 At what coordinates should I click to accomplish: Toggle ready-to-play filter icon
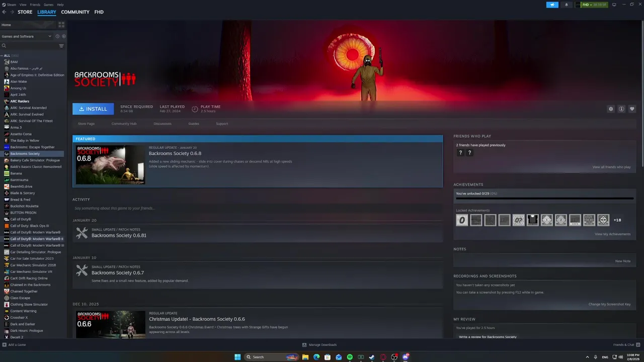[63, 36]
